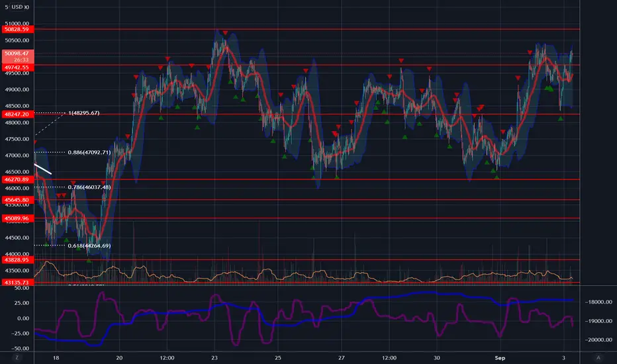Click the 43828.95 price line label

pyautogui.click(x=18, y=259)
